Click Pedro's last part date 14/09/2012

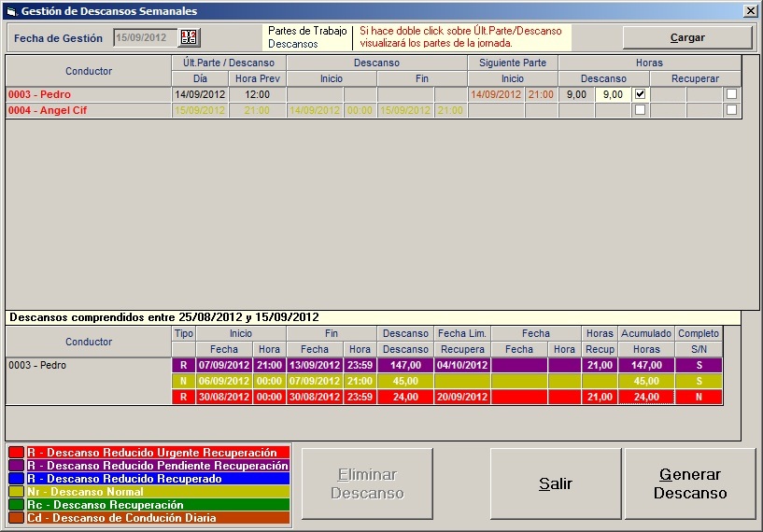200,94
